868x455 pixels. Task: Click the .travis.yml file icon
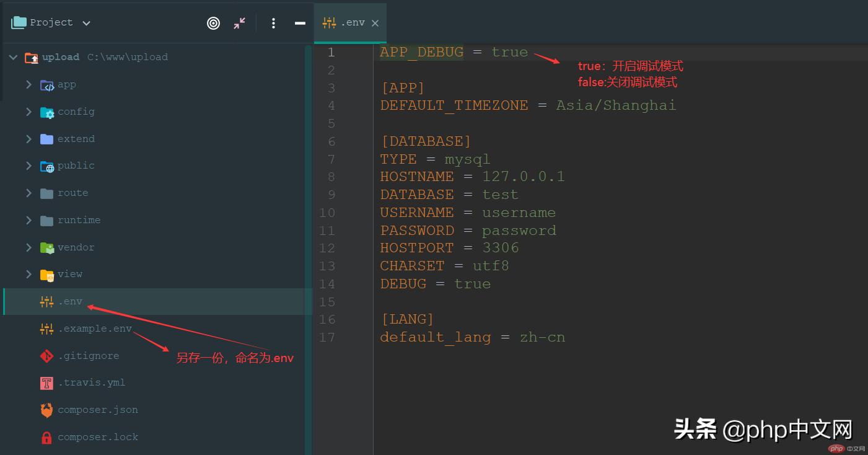pos(46,383)
